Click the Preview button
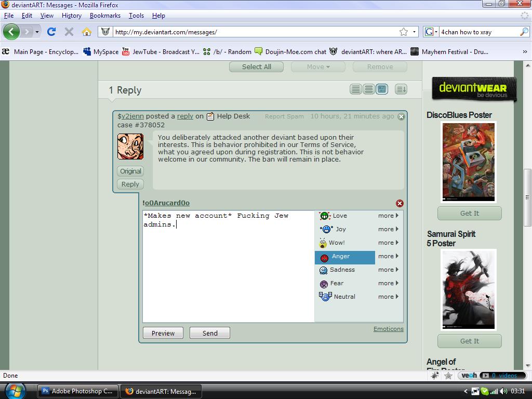The image size is (532, 399). point(163,333)
